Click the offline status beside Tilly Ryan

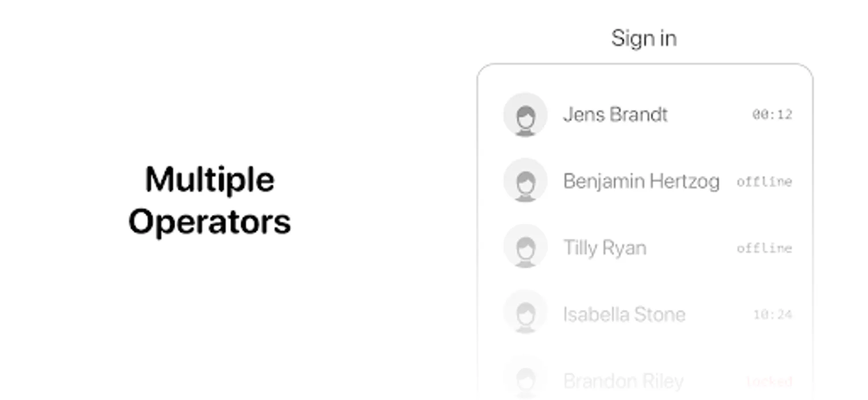764,248
